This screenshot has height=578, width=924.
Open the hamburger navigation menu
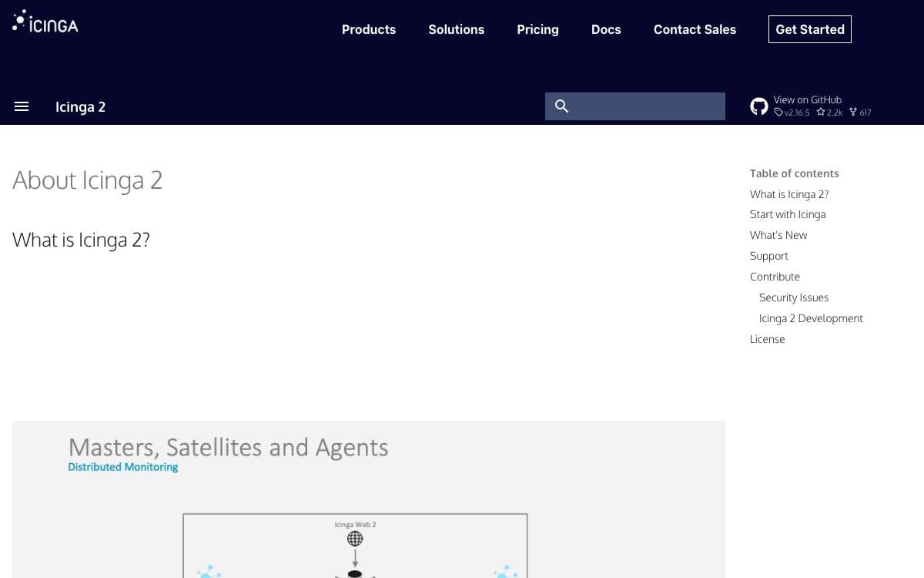[22, 106]
